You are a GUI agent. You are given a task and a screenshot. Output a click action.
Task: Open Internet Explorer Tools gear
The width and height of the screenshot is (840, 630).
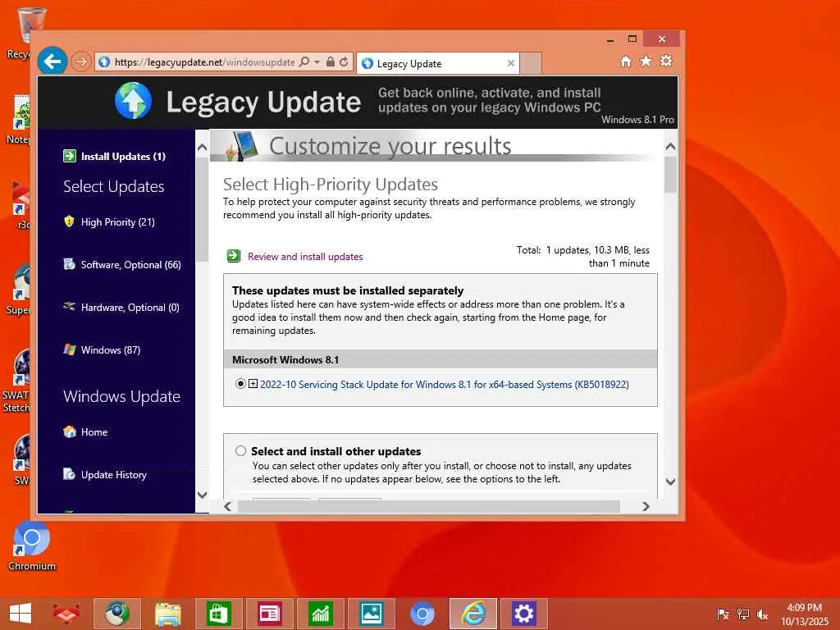click(666, 61)
